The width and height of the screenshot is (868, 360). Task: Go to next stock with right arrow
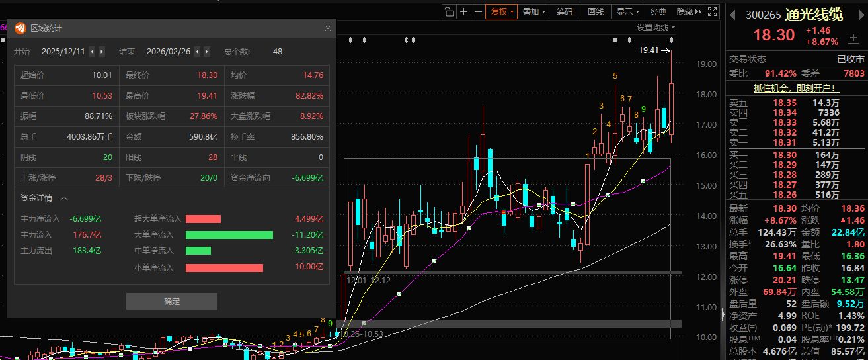click(863, 14)
